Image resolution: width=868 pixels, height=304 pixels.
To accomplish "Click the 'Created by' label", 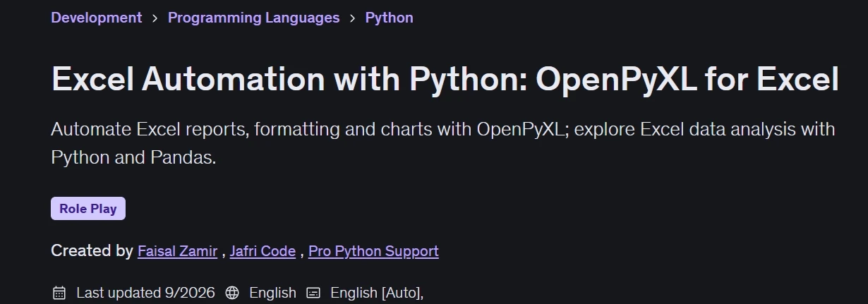I will tap(92, 251).
